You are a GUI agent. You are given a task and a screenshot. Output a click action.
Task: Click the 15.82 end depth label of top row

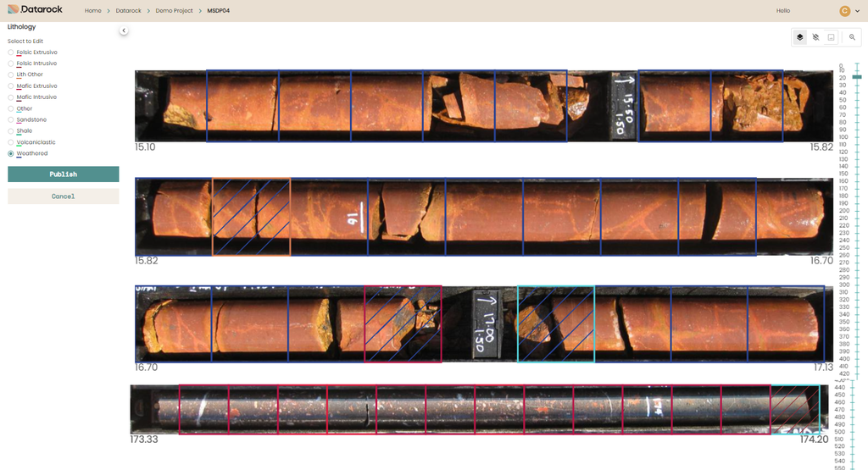(821, 147)
